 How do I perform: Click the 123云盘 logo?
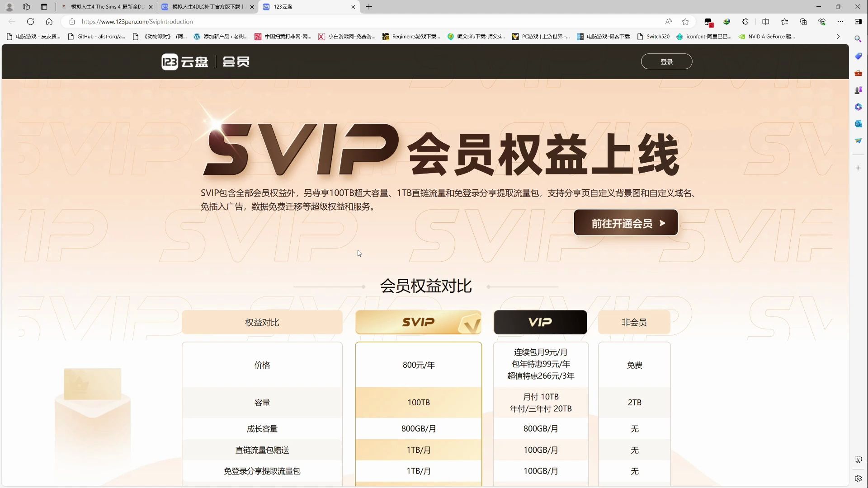184,61
